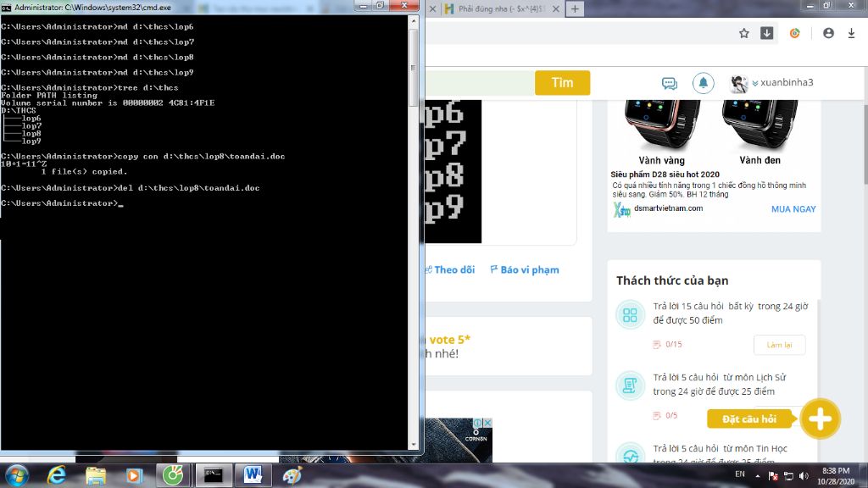Image resolution: width=868 pixels, height=488 pixels.
Task: Open the Windows Start button
Action: point(17,475)
